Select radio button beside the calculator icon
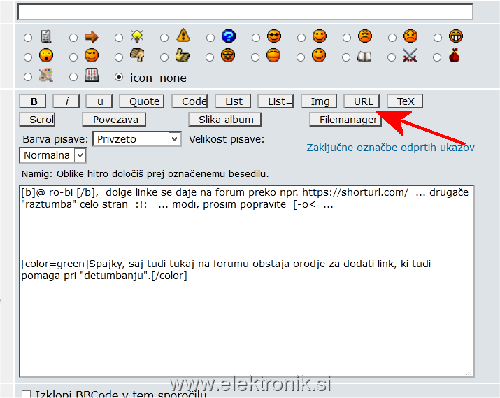 click(x=28, y=38)
